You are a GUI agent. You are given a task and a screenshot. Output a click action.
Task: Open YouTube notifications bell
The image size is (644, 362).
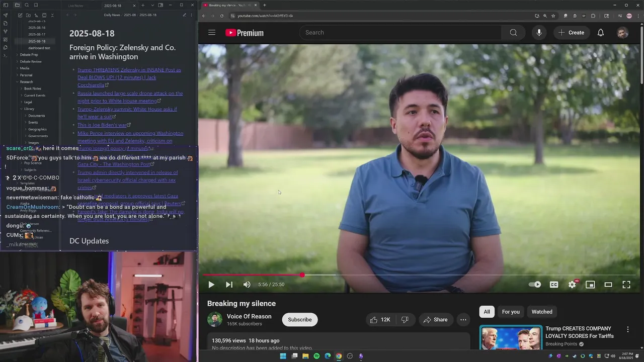(601, 33)
